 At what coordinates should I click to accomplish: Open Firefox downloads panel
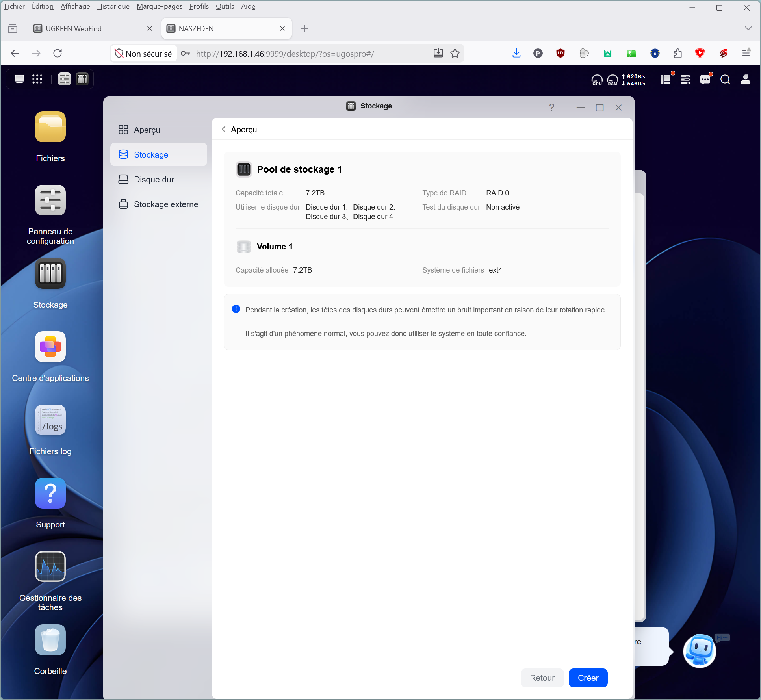point(516,53)
